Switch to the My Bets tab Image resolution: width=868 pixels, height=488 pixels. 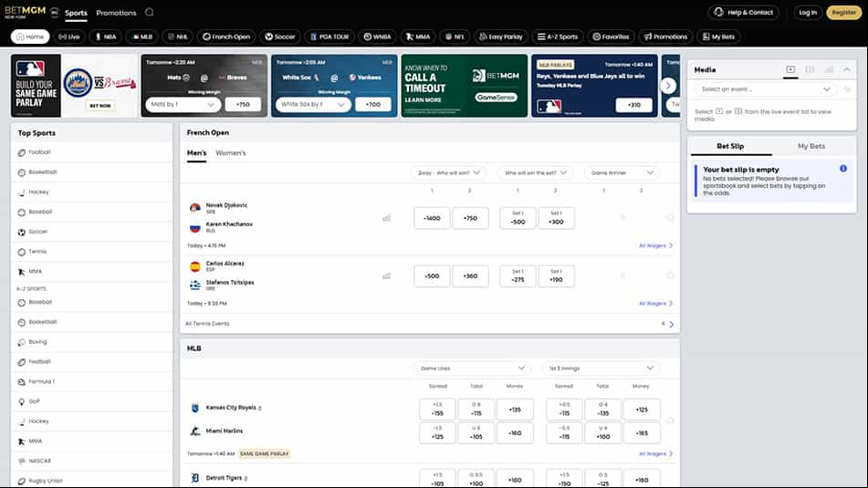(811, 146)
